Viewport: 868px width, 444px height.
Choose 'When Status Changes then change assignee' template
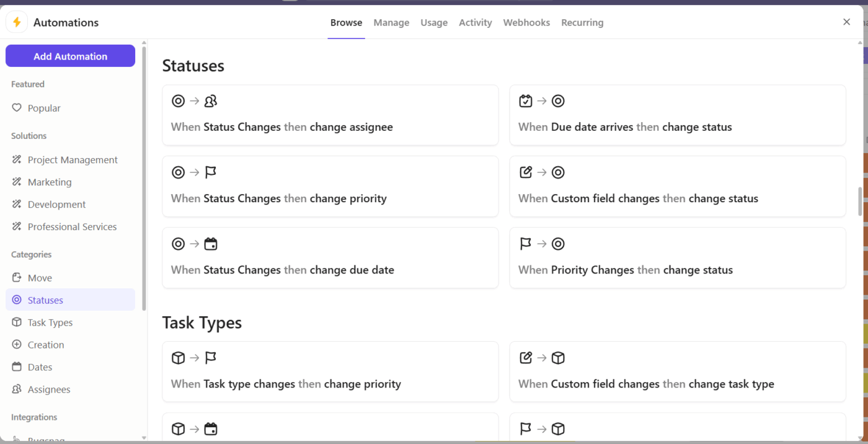(x=330, y=115)
